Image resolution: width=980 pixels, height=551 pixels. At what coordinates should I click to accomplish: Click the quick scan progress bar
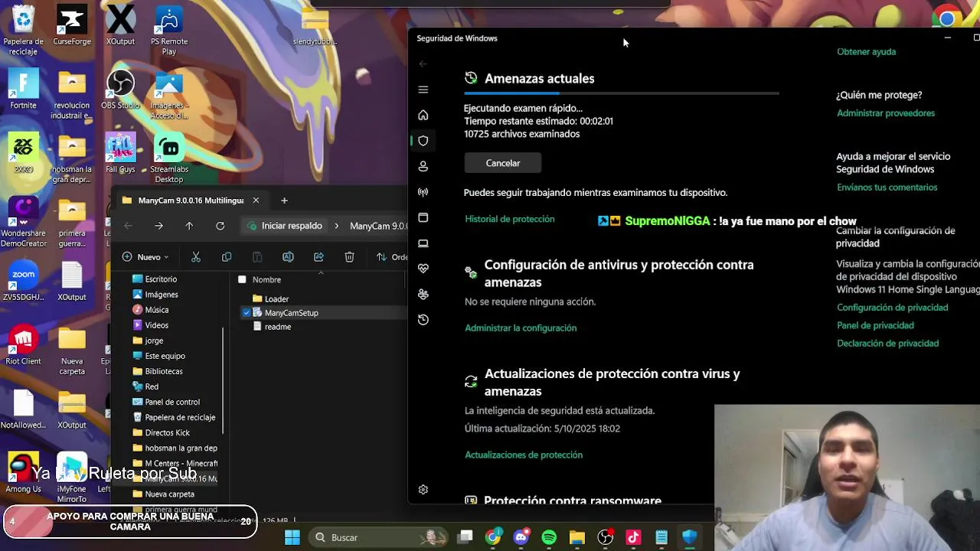622,93
